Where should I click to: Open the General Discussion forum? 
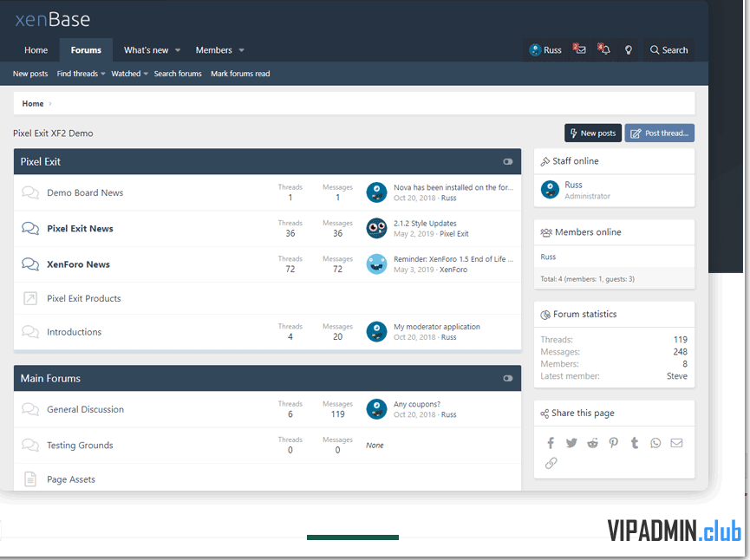tap(85, 409)
